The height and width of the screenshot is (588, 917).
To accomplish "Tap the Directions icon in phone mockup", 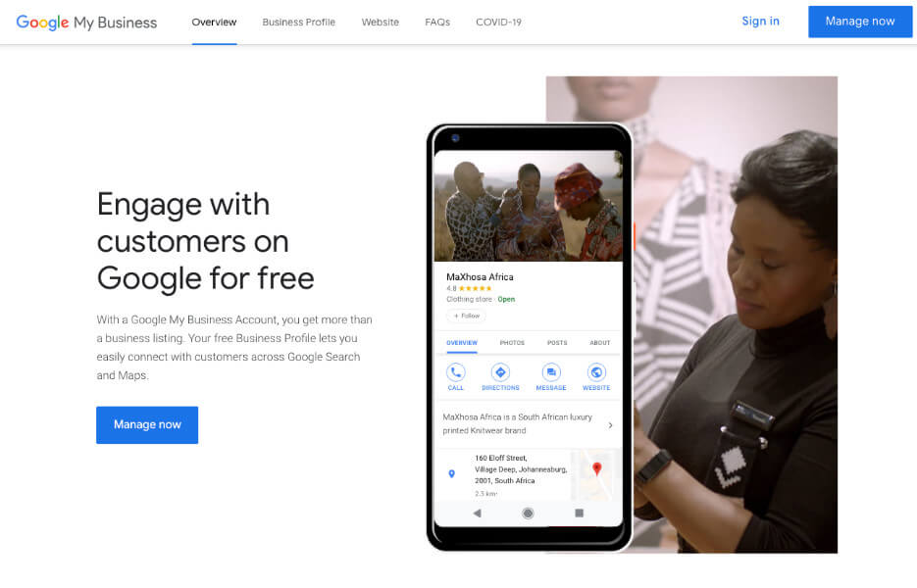I will coord(500,372).
